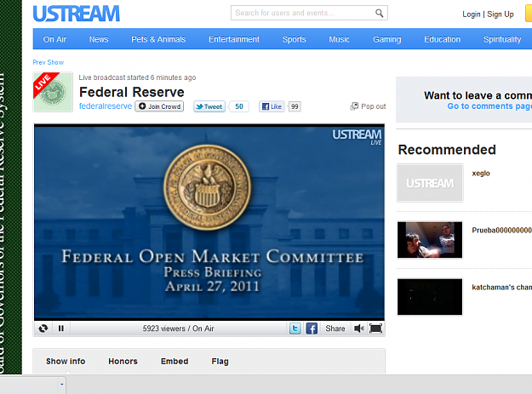Open the Prueba000000000 channel link

coord(502,231)
